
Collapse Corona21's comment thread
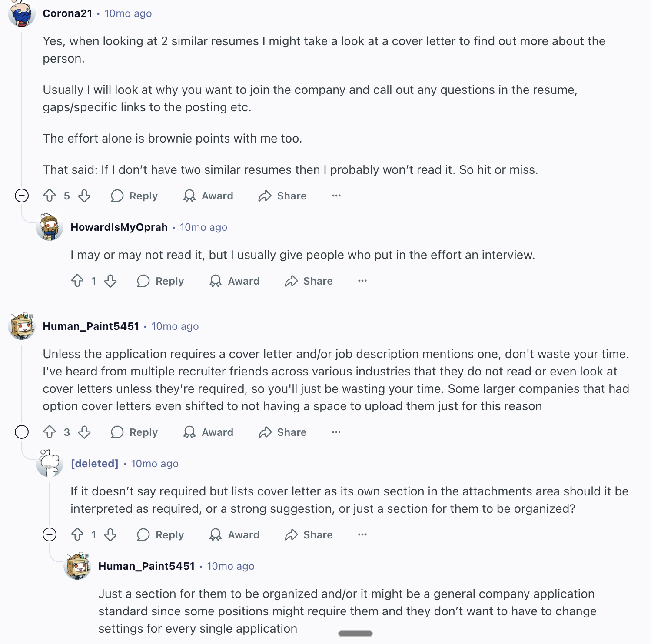coord(22,196)
